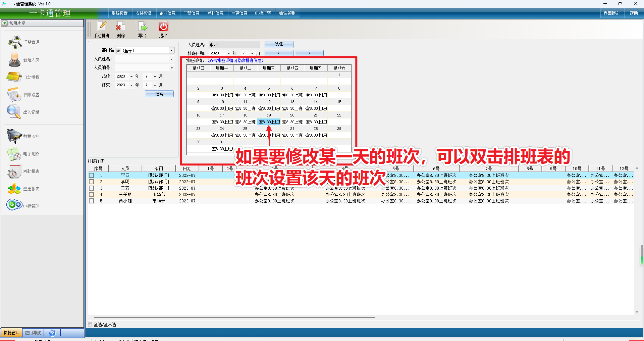Open the 电梯门禁 menu
This screenshot has width=644, height=341.
coord(263,13)
